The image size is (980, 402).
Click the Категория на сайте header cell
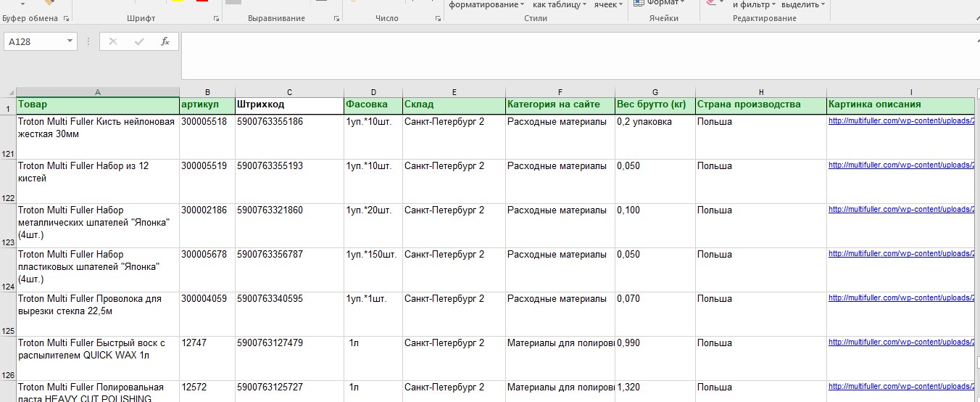[560, 106]
